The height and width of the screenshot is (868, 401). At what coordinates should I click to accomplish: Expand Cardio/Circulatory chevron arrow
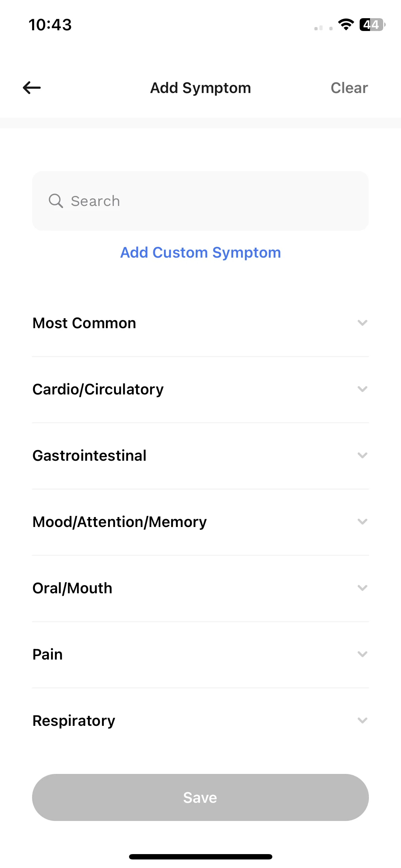point(363,389)
